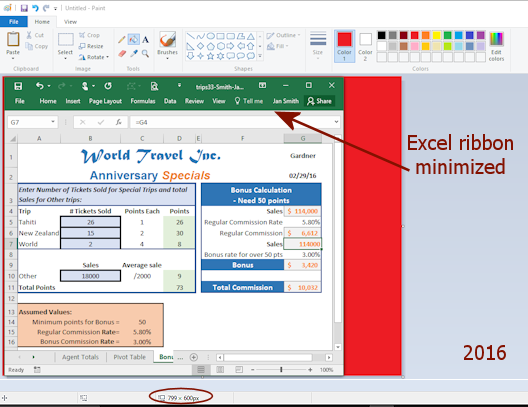This screenshot has width=528, height=407.
Task: Select the Text tool in Paint
Action: [x=145, y=40]
